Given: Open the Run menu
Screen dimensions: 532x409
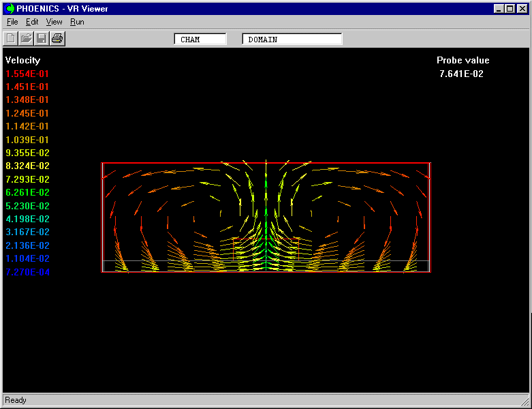Looking at the screenshot, I should (77, 22).
